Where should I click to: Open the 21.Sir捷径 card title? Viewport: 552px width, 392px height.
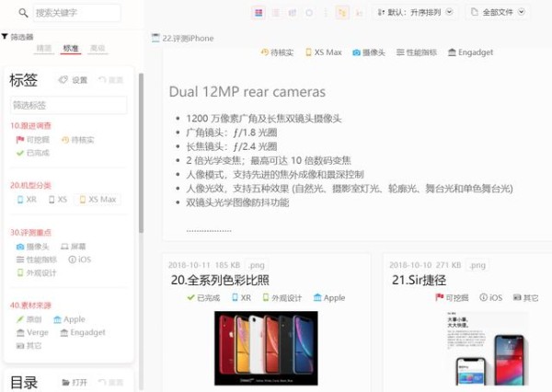419,280
